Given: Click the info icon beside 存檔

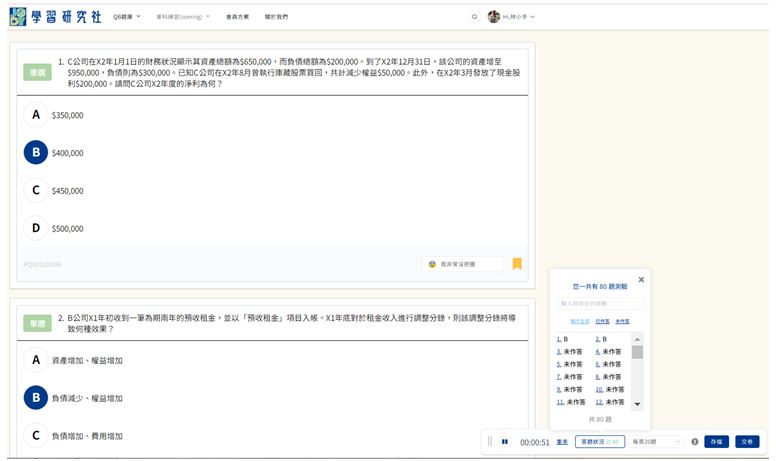Looking at the screenshot, I should pos(695,441).
